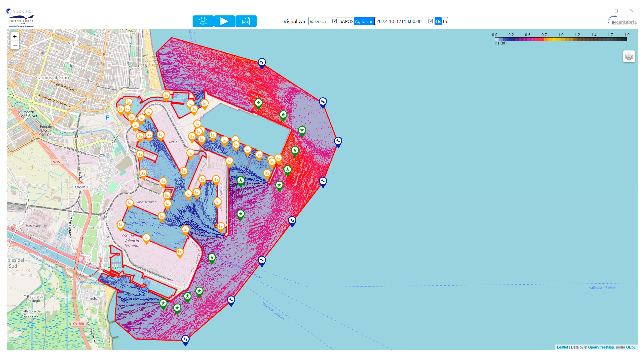This screenshot has height=356, width=644.
Task: Click the Hs color scale legend bar
Action: [x=560, y=39]
